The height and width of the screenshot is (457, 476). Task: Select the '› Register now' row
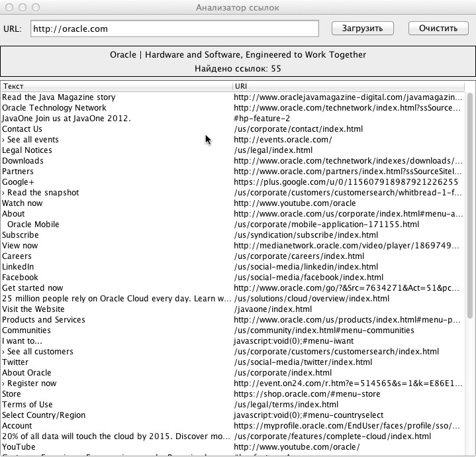(233, 383)
